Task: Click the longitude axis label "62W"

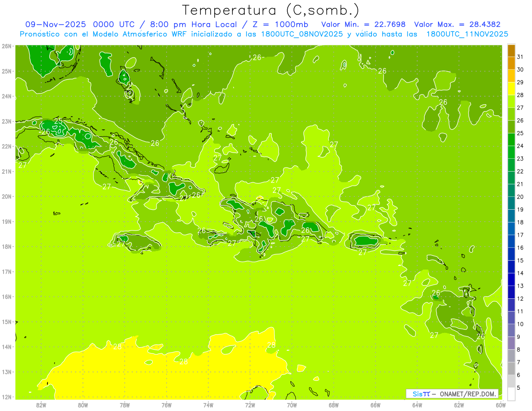Action: (x=459, y=405)
